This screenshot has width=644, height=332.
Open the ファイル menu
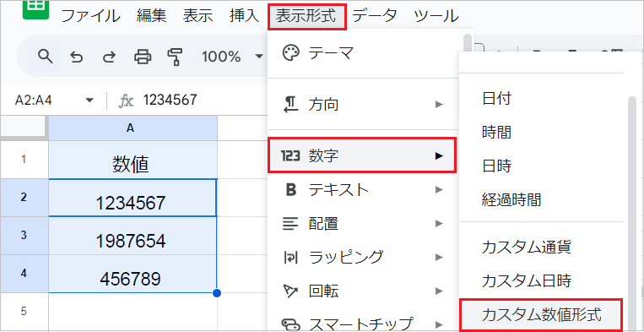click(x=91, y=16)
